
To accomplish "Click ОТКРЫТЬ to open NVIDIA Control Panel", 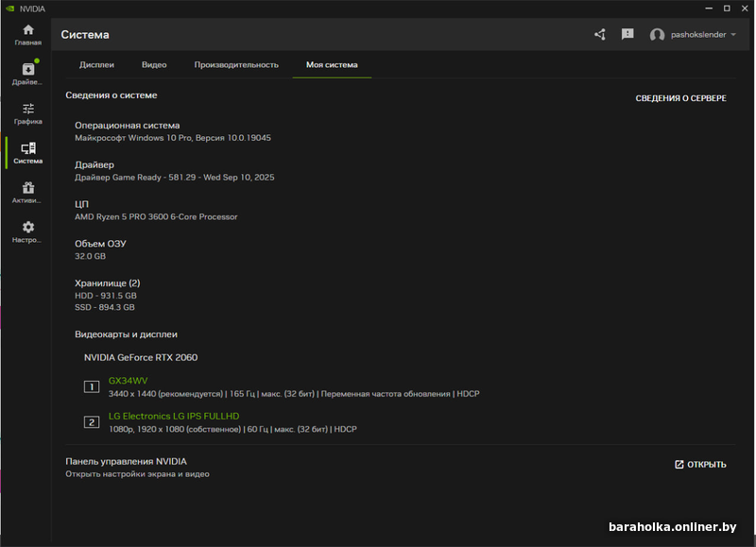I will (700, 465).
